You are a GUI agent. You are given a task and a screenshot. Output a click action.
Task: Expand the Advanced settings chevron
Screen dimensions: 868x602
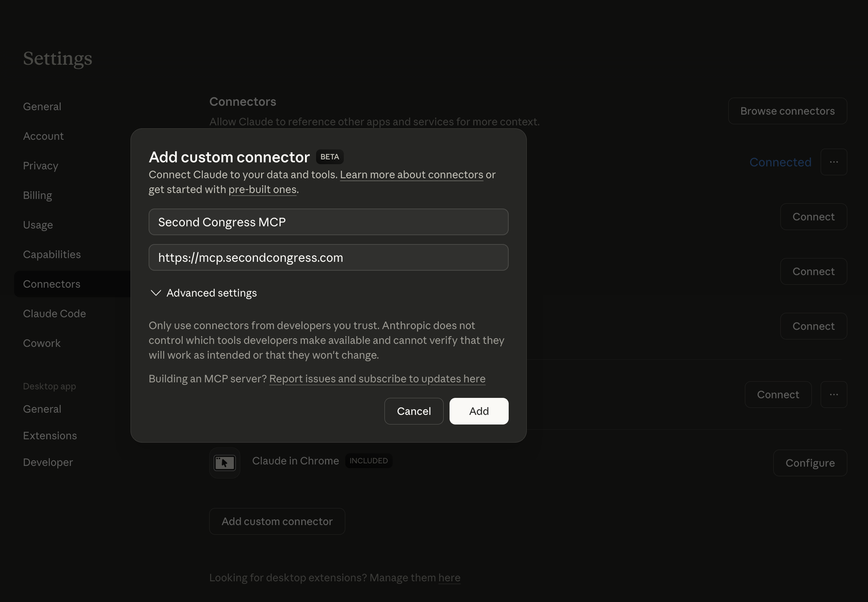156,293
